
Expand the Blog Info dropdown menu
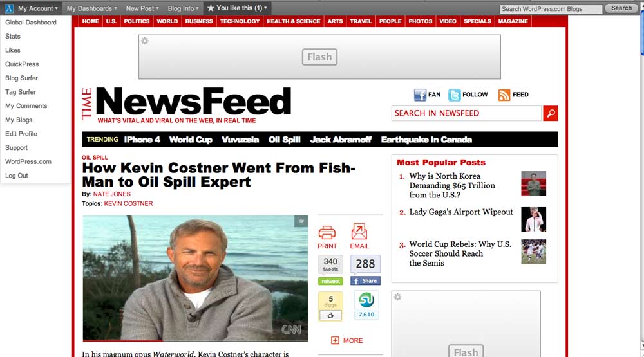point(183,8)
